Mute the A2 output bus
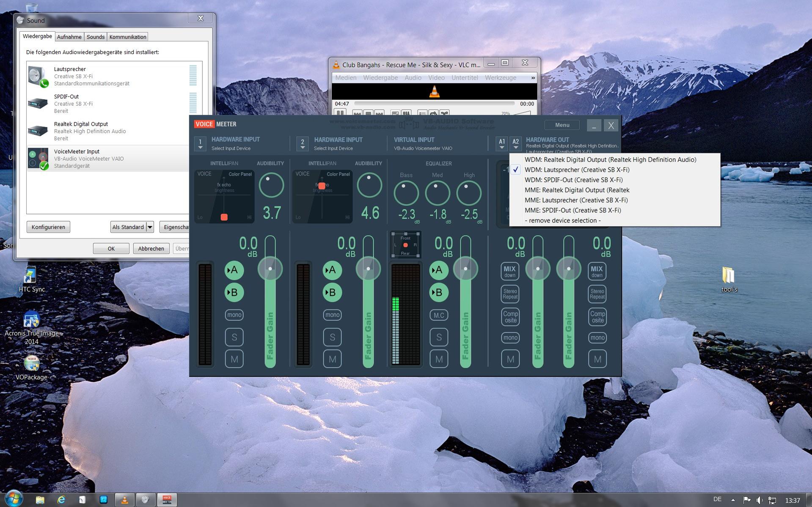Viewport: 812px width, 507px height. click(597, 359)
